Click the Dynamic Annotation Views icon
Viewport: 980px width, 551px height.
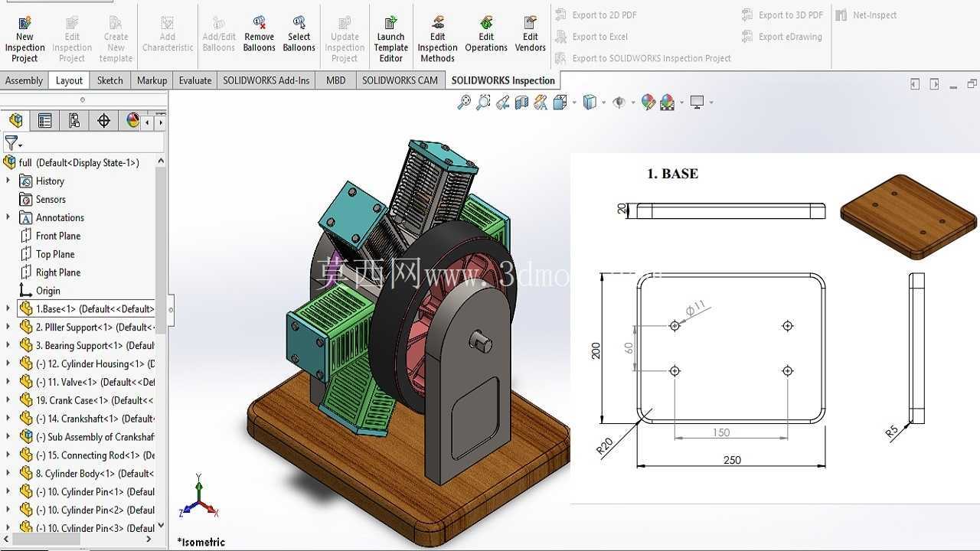pos(541,102)
